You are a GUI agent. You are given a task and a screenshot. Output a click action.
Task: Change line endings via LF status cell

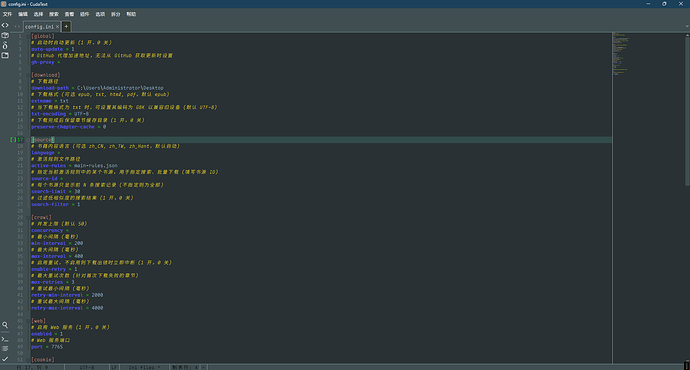114,367
